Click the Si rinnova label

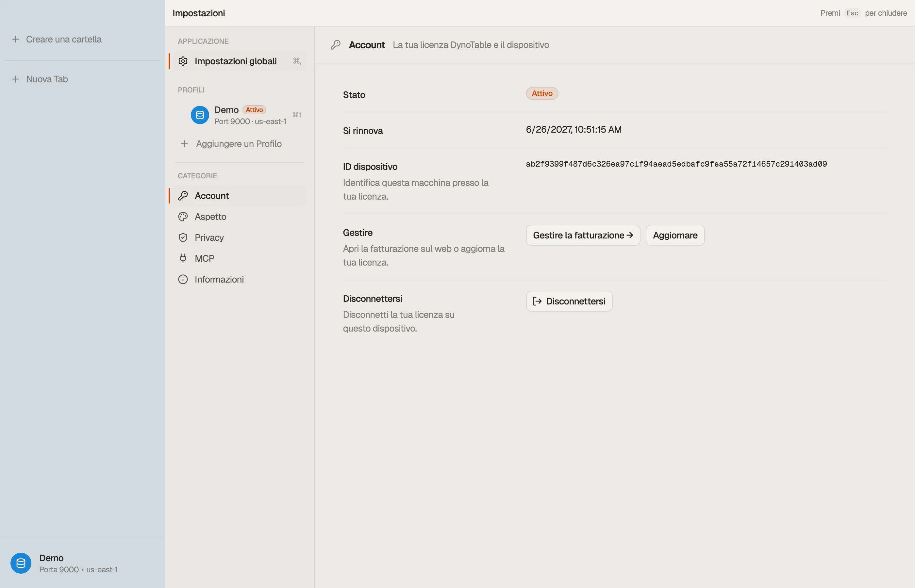[x=363, y=131]
